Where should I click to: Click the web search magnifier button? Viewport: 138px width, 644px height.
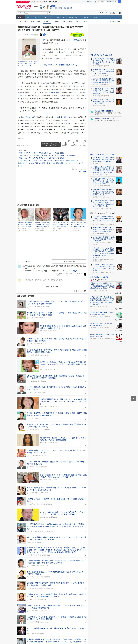pos(120,2)
